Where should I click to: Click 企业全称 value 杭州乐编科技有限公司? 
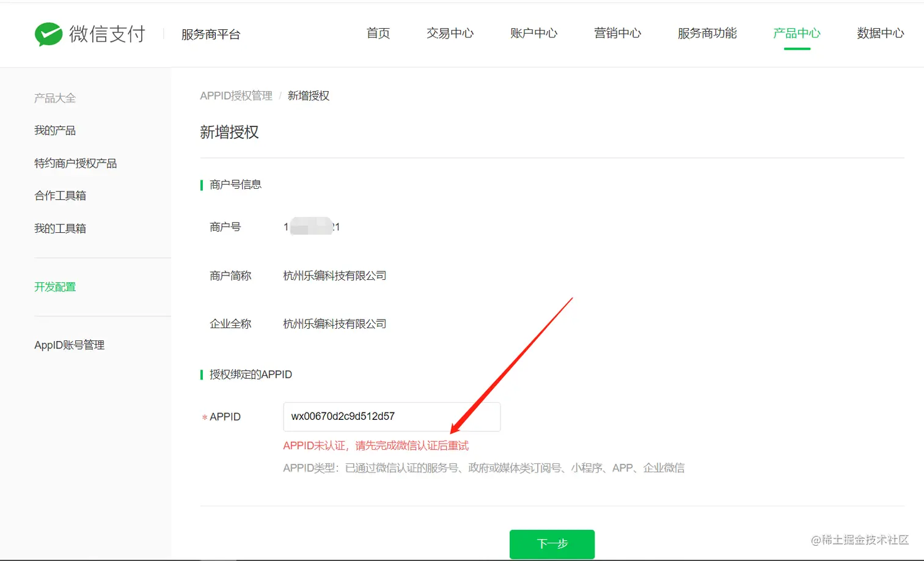click(x=334, y=324)
